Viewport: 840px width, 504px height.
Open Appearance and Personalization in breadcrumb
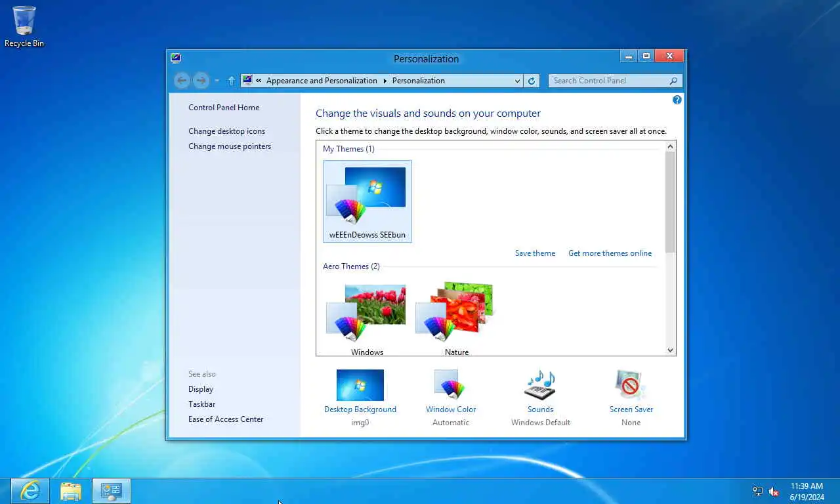[322, 81]
